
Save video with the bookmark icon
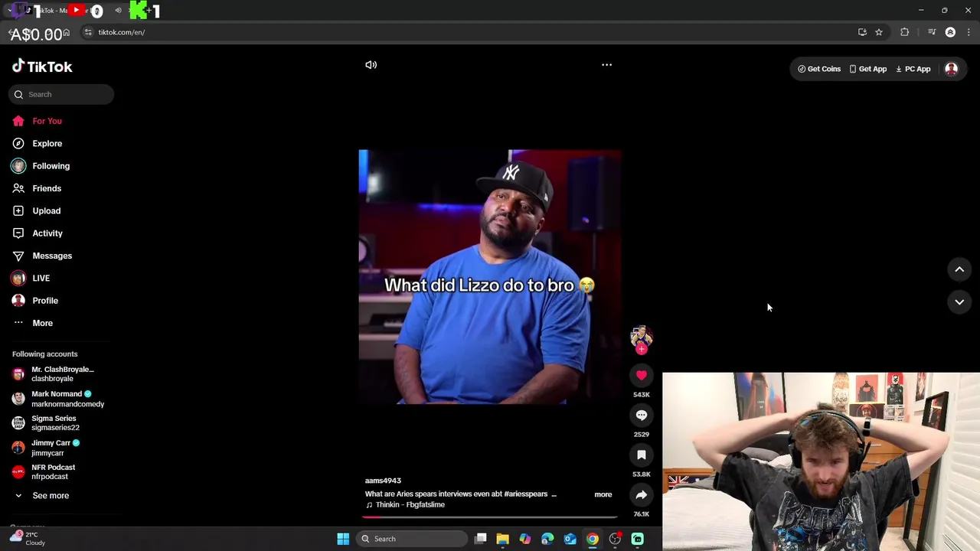coord(642,455)
